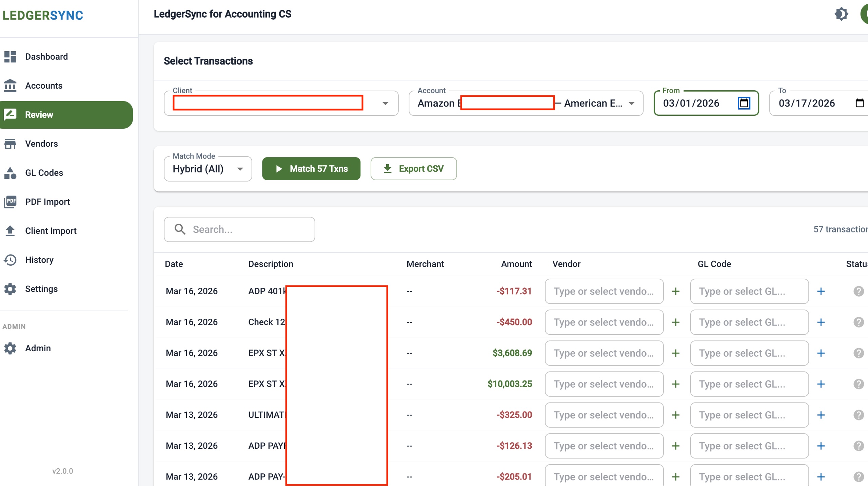This screenshot has height=486, width=868.
Task: Click the Export CSV button
Action: [413, 169]
